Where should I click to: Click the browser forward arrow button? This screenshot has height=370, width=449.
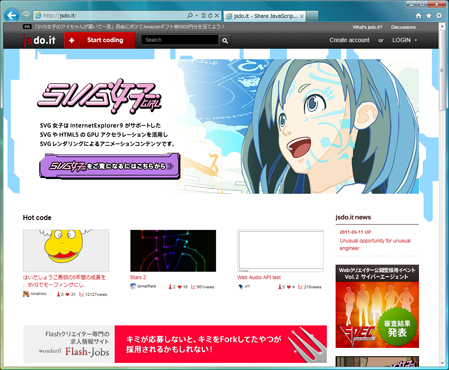[26, 15]
